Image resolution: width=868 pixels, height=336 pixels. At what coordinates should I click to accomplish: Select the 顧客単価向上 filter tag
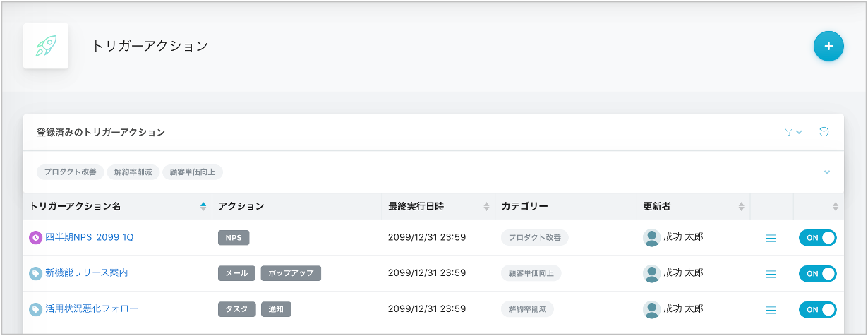point(193,172)
